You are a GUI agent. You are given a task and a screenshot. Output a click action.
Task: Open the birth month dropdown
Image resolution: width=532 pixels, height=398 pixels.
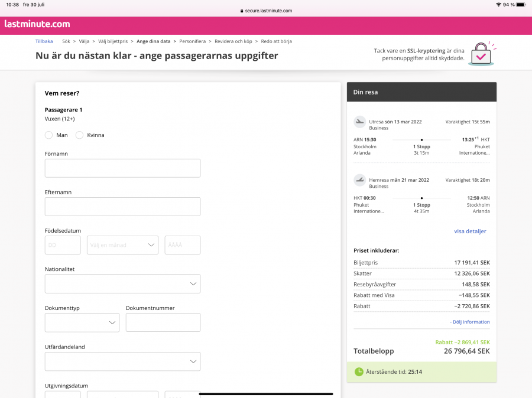click(122, 245)
